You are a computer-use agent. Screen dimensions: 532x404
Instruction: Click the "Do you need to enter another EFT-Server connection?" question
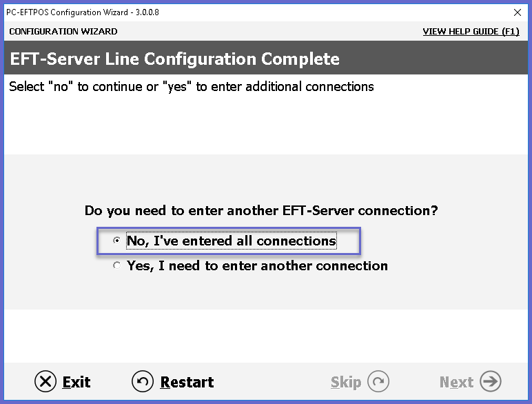(261, 210)
